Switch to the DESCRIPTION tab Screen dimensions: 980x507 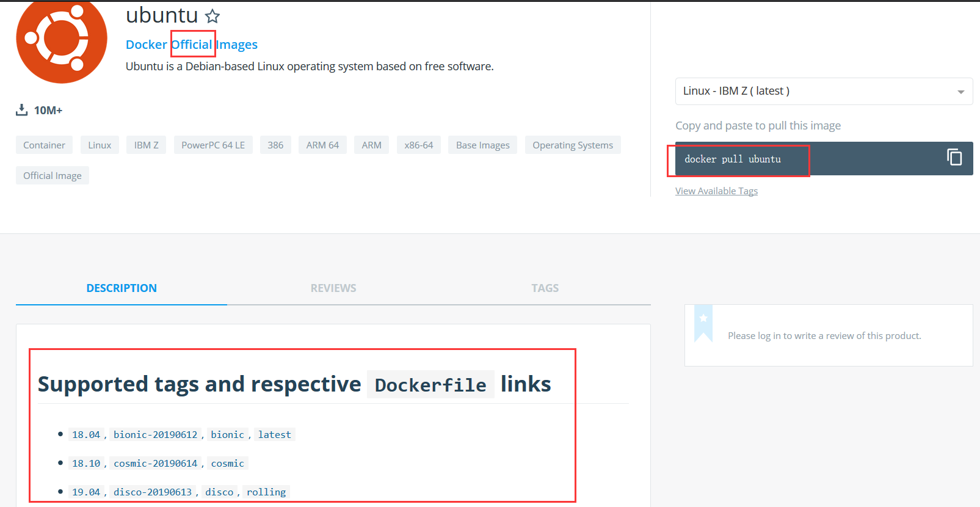tap(122, 288)
